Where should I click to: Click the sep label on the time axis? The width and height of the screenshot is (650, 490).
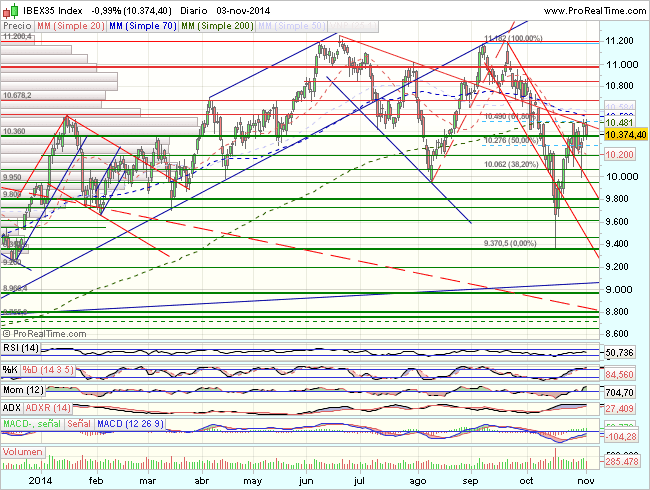(470, 481)
